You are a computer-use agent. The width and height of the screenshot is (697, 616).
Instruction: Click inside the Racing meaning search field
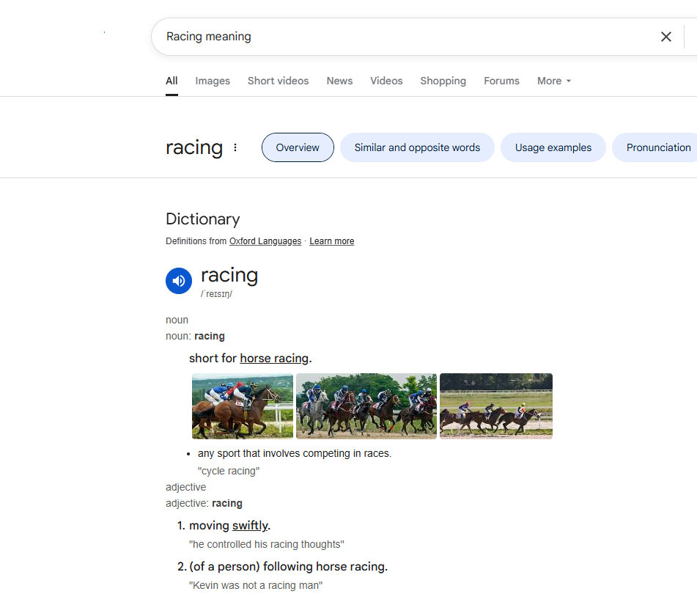pyautogui.click(x=403, y=37)
